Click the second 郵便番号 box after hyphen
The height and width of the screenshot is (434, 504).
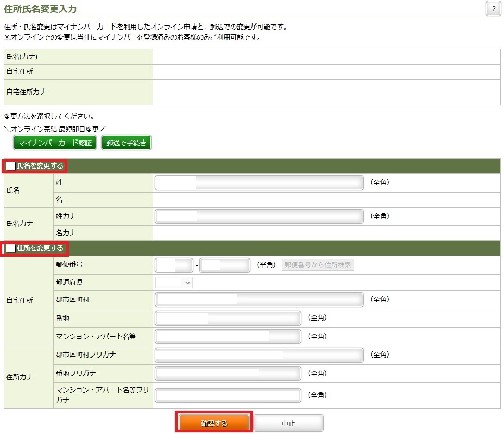pos(225,265)
